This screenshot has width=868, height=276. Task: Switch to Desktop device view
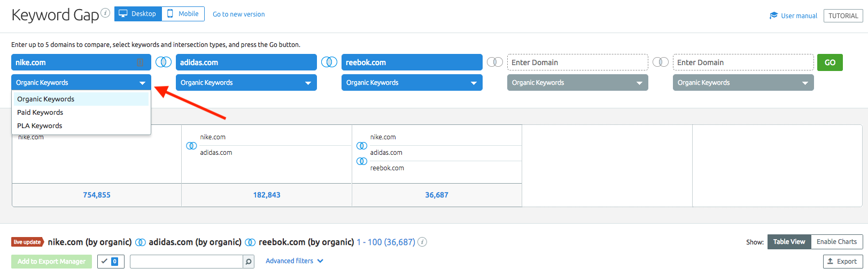[x=138, y=14]
